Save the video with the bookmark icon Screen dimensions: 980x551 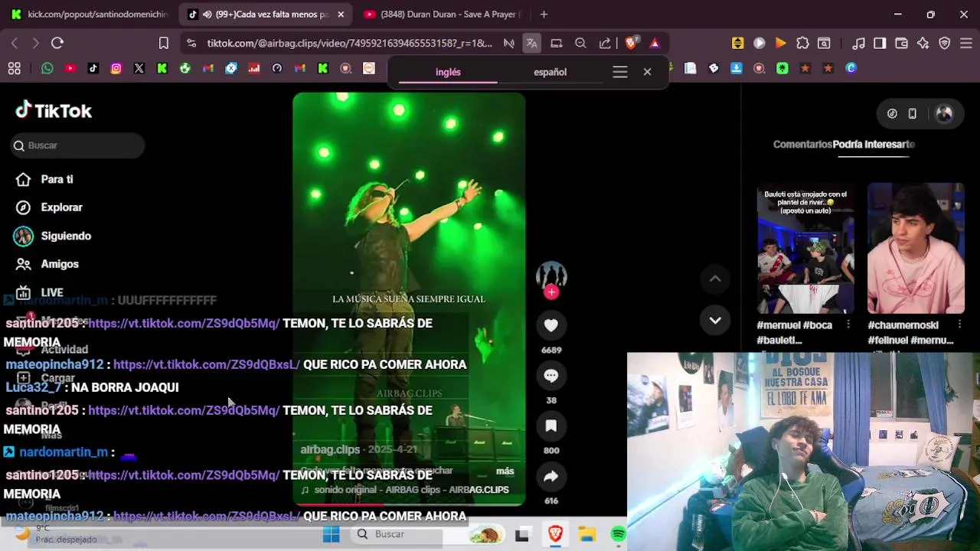tap(550, 426)
